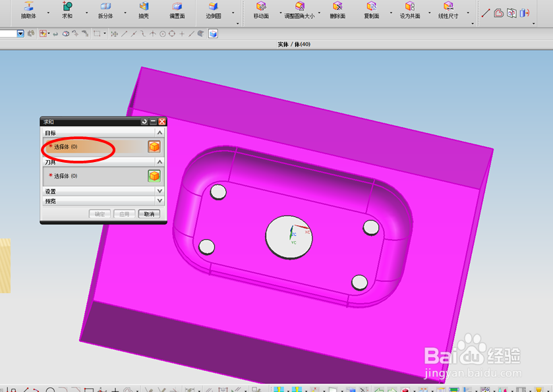Viewport: 553px width, 392px height.
Task: Expand the 预览 (Preview) section
Action: [160, 200]
